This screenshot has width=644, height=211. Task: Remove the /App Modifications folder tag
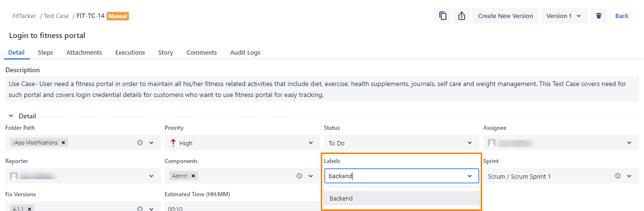[64, 143]
